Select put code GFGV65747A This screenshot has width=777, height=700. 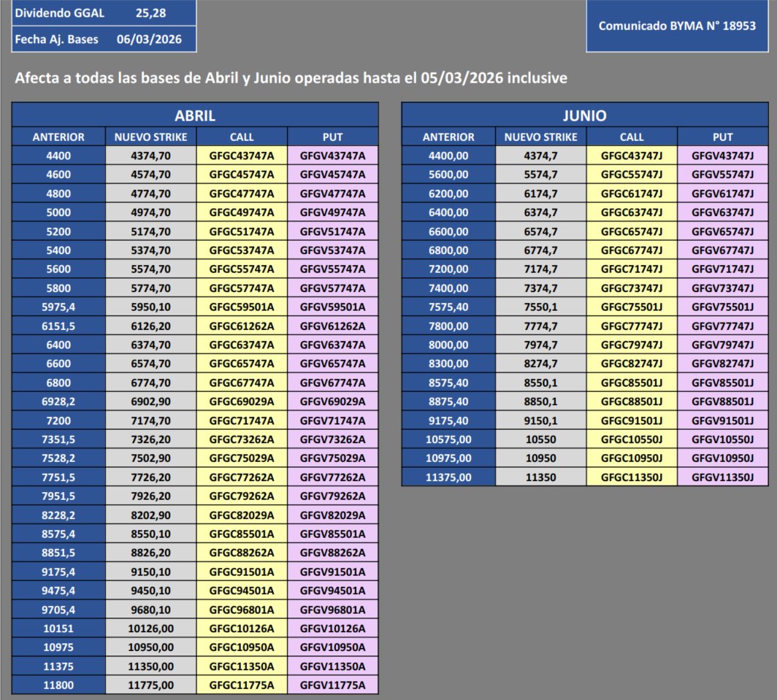tap(332, 364)
